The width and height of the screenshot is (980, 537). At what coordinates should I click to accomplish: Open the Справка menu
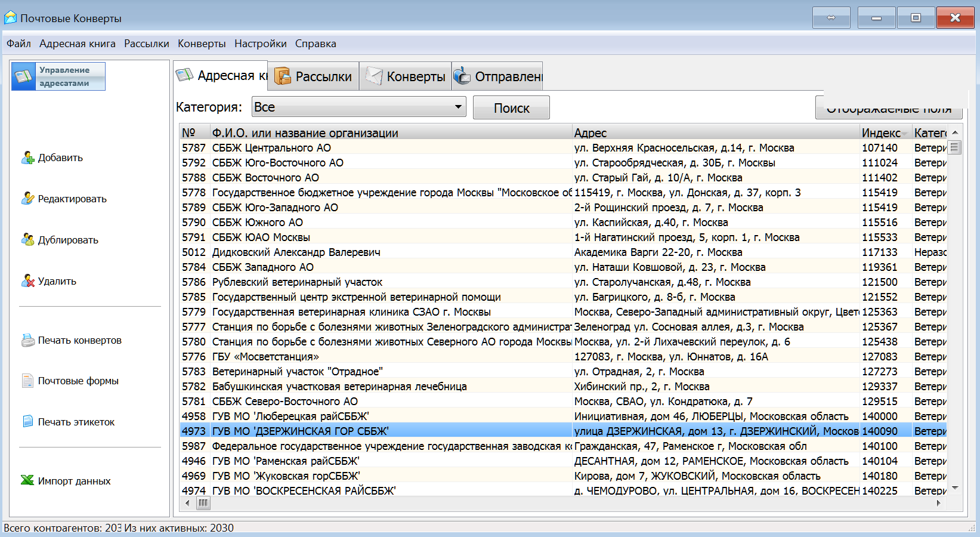(316, 44)
